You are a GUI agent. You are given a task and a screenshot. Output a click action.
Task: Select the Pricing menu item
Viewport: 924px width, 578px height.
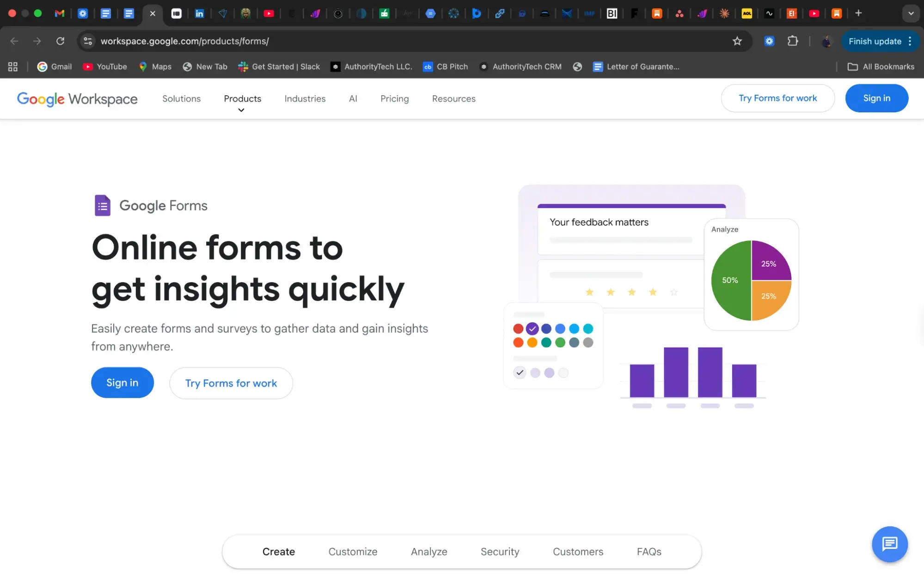(394, 98)
